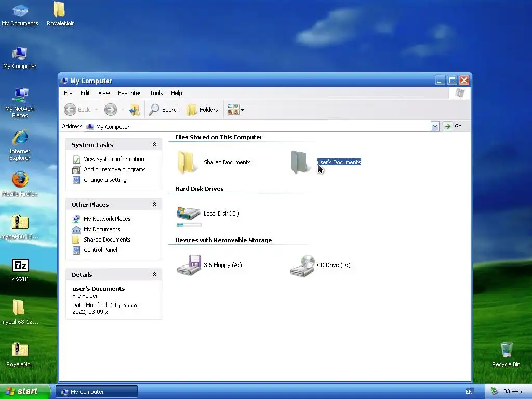This screenshot has height=399, width=532.
Task: Click the Hard Disk Drives group heading
Action: pos(199,189)
